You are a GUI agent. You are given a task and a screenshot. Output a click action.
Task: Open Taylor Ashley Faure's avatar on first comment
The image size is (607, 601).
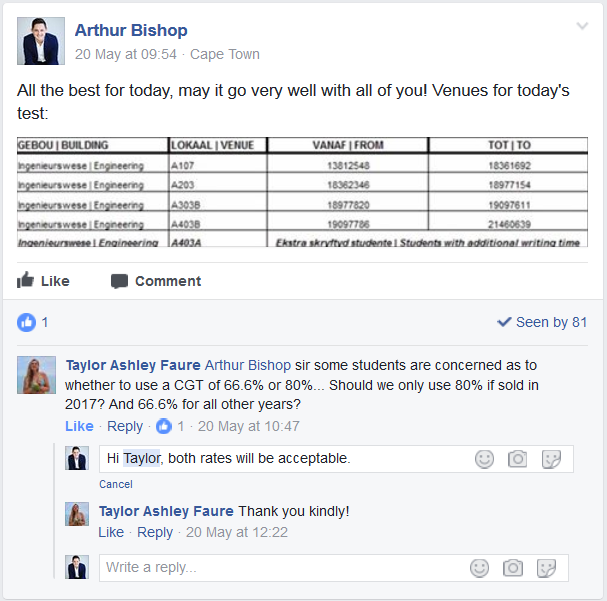click(37, 375)
